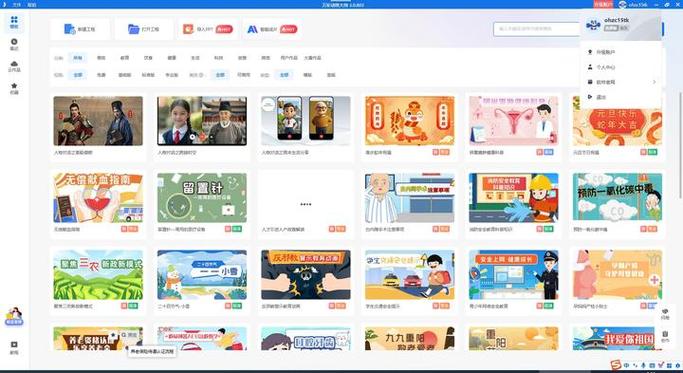Click the ohzc55tk avatar in profile card
683x373 pixels.
tap(593, 24)
